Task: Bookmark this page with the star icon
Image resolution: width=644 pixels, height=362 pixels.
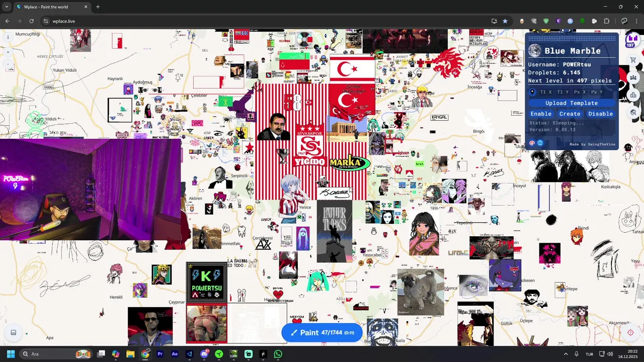Action: coord(505,21)
